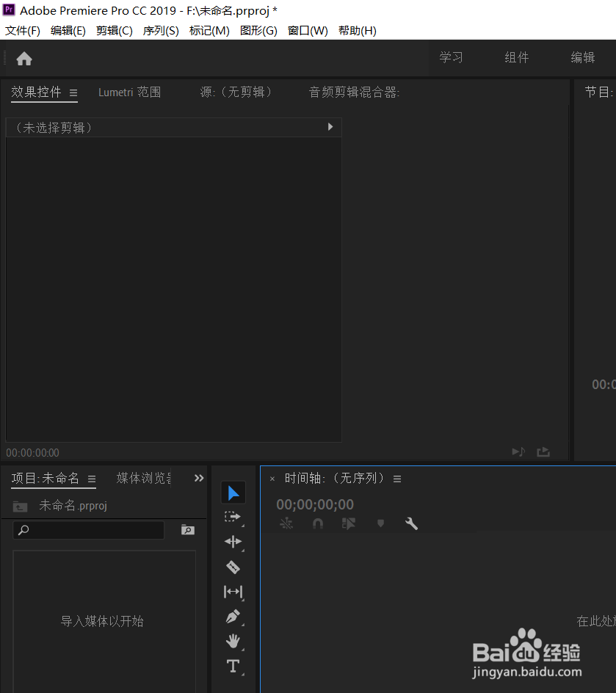
Task: Expand the project panel overflow chevron
Action: (198, 477)
